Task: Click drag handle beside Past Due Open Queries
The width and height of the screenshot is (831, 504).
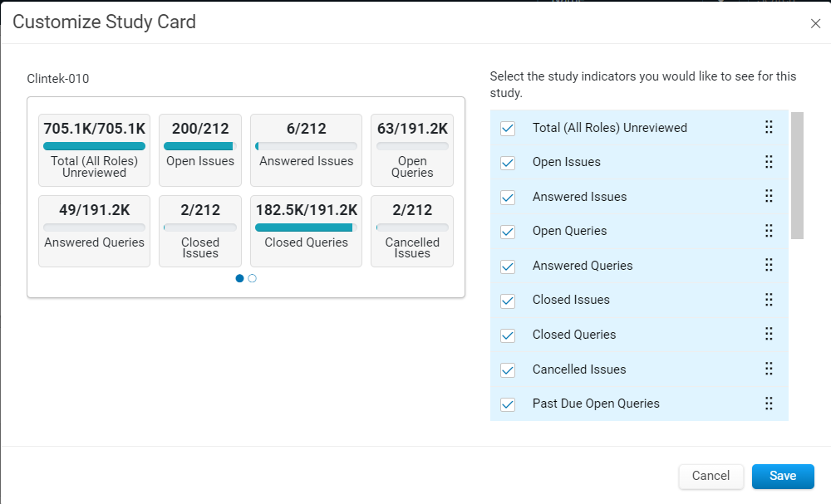Action: coord(769,404)
